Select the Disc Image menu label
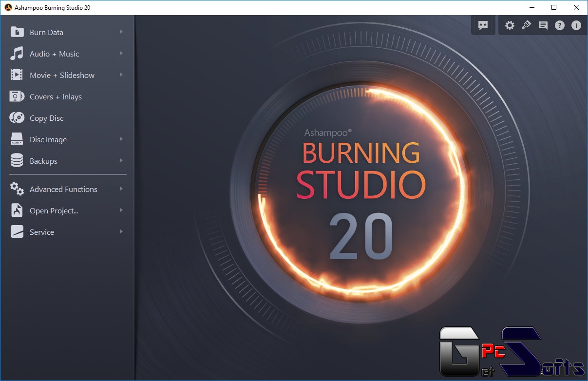This screenshot has height=381, width=588. (x=48, y=140)
